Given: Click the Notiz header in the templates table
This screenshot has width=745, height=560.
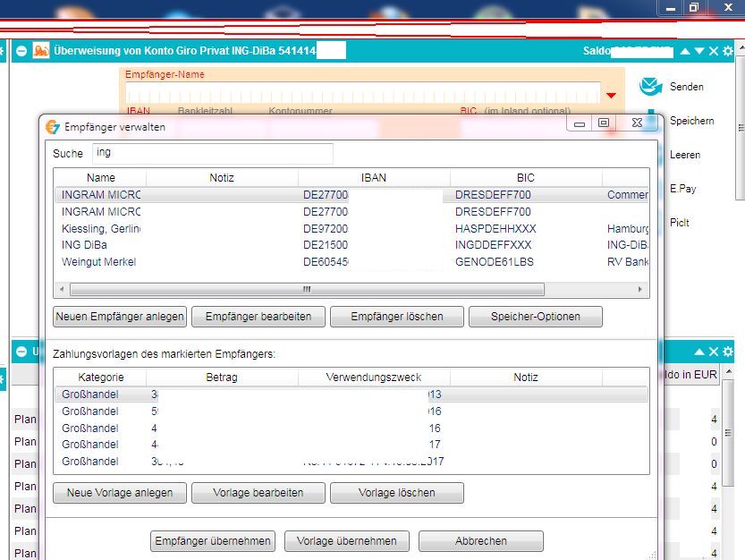Looking at the screenshot, I should pos(526,378).
